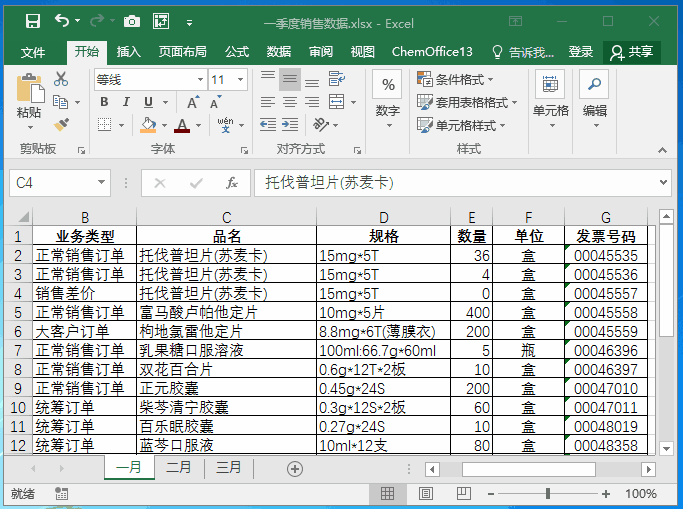Viewport: 683px width, 509px height.
Task: Zoom in with the plus button
Action: [605, 494]
